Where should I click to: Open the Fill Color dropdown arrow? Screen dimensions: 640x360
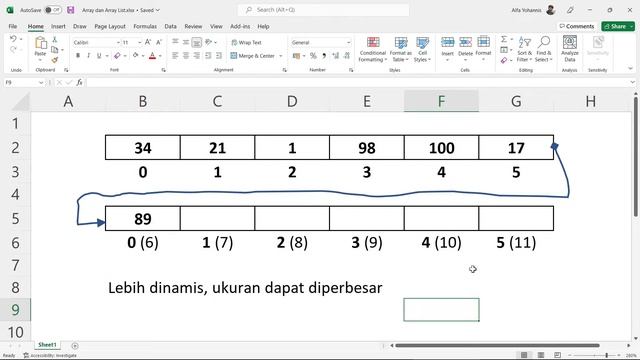tap(143, 56)
